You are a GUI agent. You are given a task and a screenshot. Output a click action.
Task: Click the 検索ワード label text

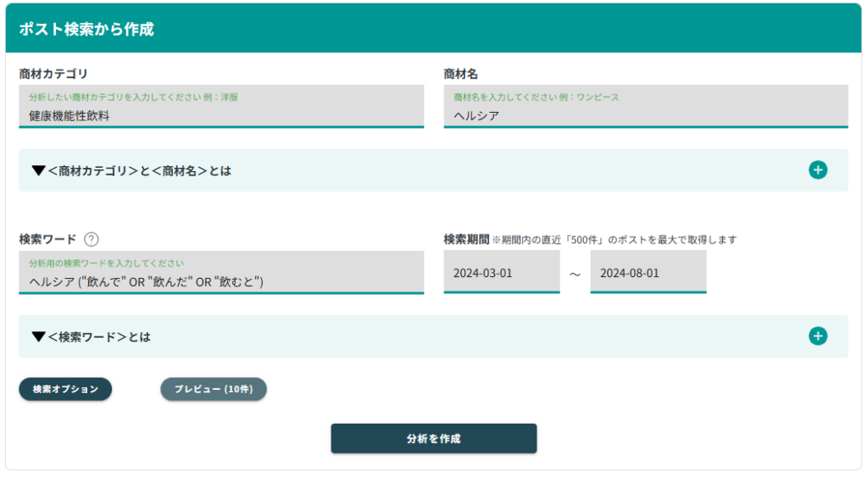click(47, 240)
